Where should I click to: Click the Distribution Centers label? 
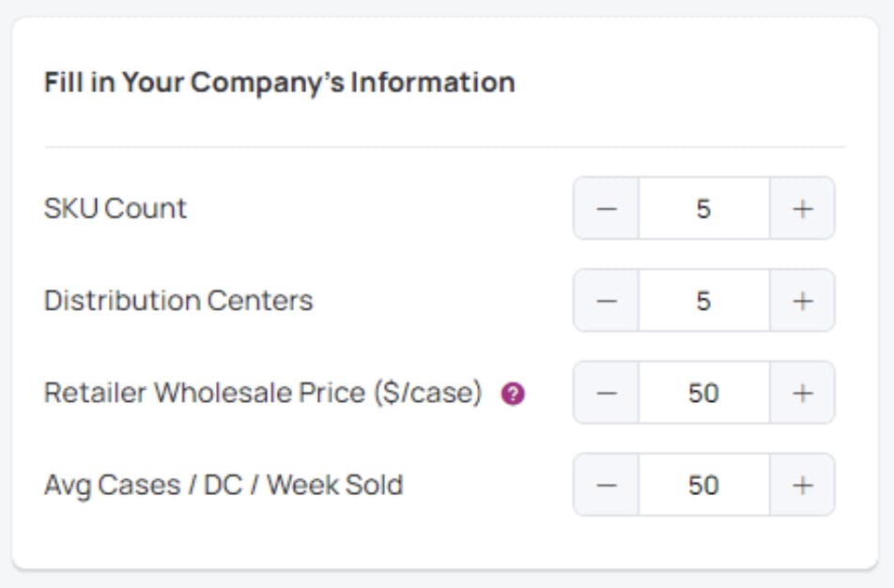click(178, 301)
